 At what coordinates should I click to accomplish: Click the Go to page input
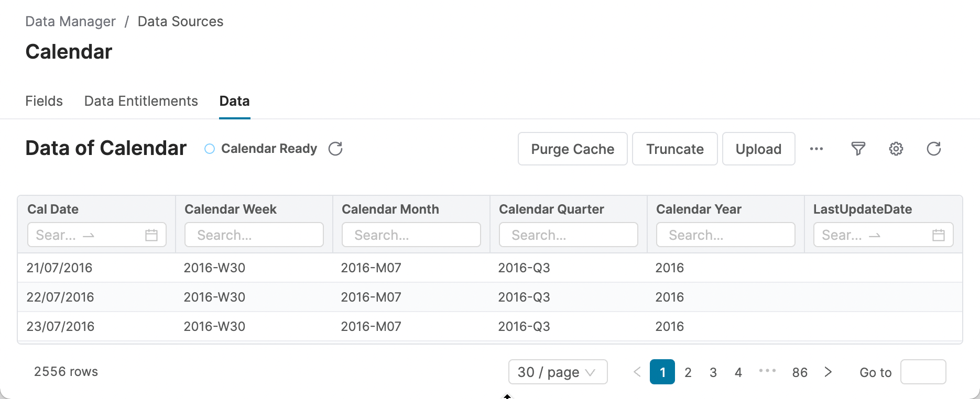pyautogui.click(x=923, y=372)
